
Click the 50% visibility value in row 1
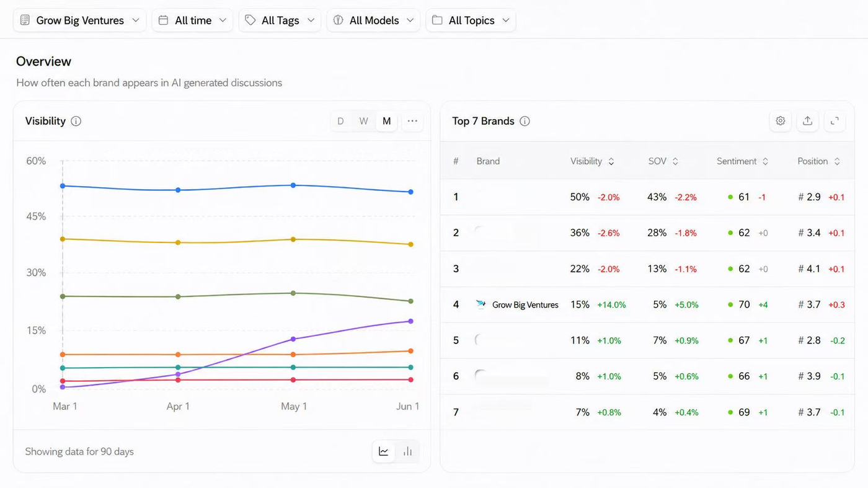point(580,197)
